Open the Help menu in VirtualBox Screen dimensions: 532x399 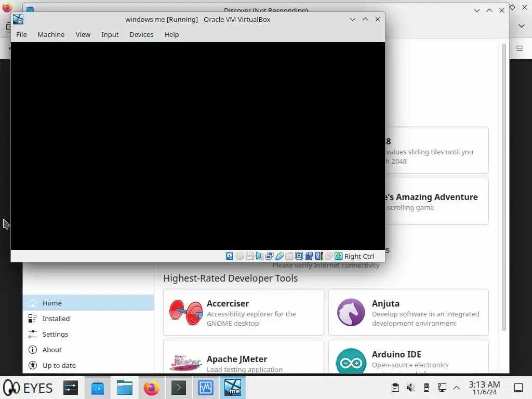point(171,35)
